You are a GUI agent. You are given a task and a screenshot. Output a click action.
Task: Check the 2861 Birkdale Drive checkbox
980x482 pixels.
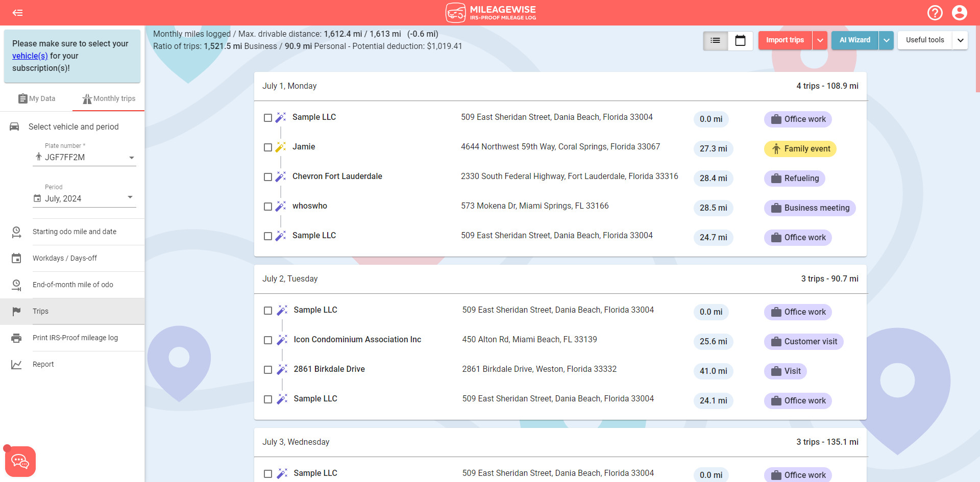(x=268, y=370)
